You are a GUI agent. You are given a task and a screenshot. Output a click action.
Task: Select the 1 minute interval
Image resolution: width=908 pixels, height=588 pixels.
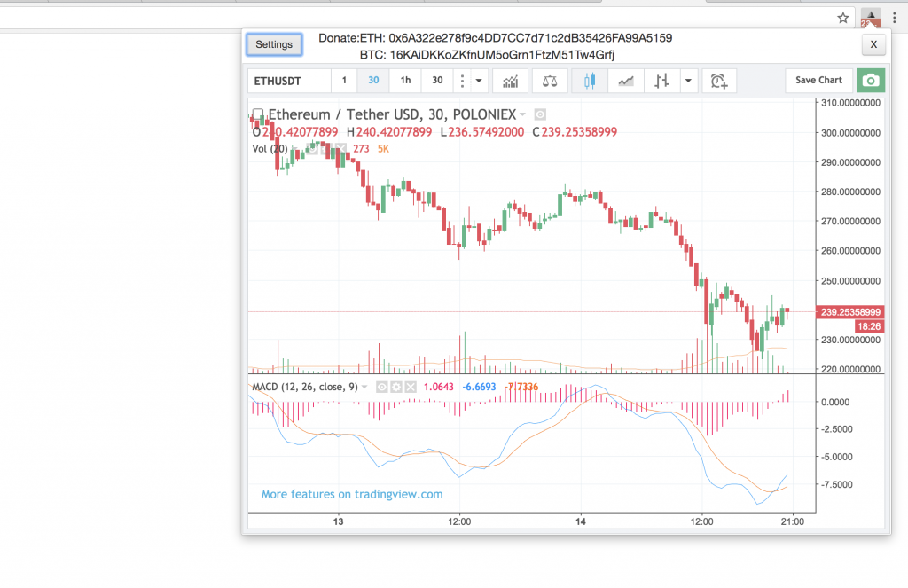click(344, 81)
